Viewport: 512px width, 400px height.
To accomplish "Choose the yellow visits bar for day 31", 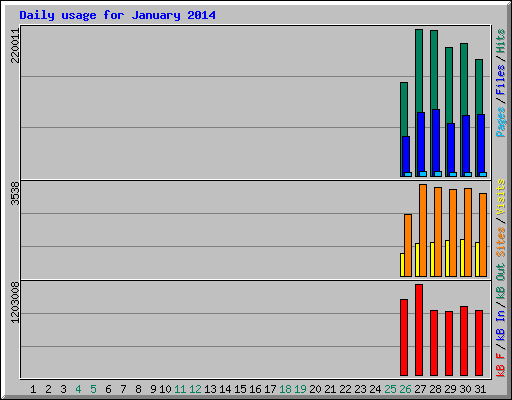I will pyautogui.click(x=477, y=259).
